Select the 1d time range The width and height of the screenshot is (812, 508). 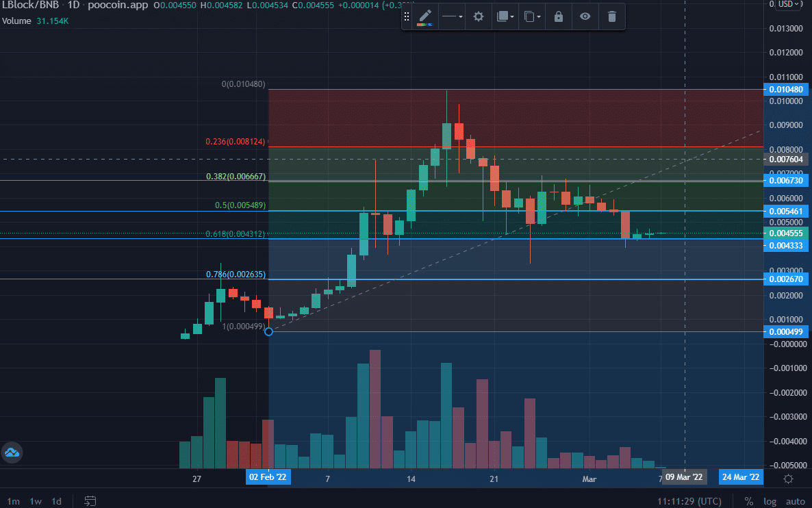click(x=56, y=501)
